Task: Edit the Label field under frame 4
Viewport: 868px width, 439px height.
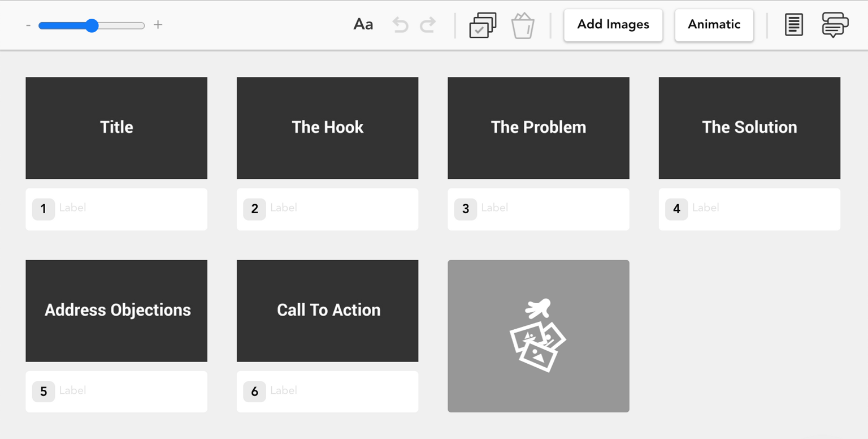Action: [x=763, y=209]
